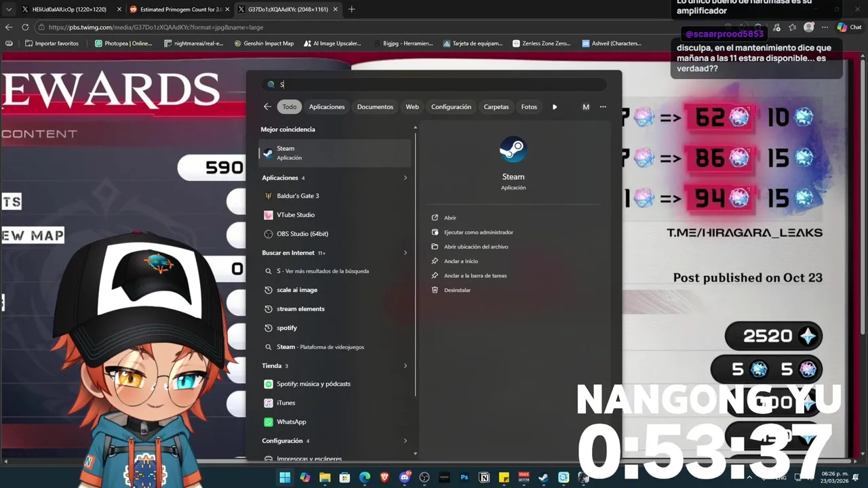Open Spotify: música y pódcasts store result
The height and width of the screenshot is (488, 868).
335,384
